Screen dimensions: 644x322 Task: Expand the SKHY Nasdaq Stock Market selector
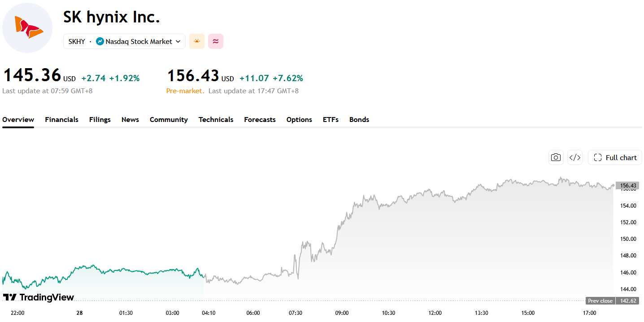point(124,41)
